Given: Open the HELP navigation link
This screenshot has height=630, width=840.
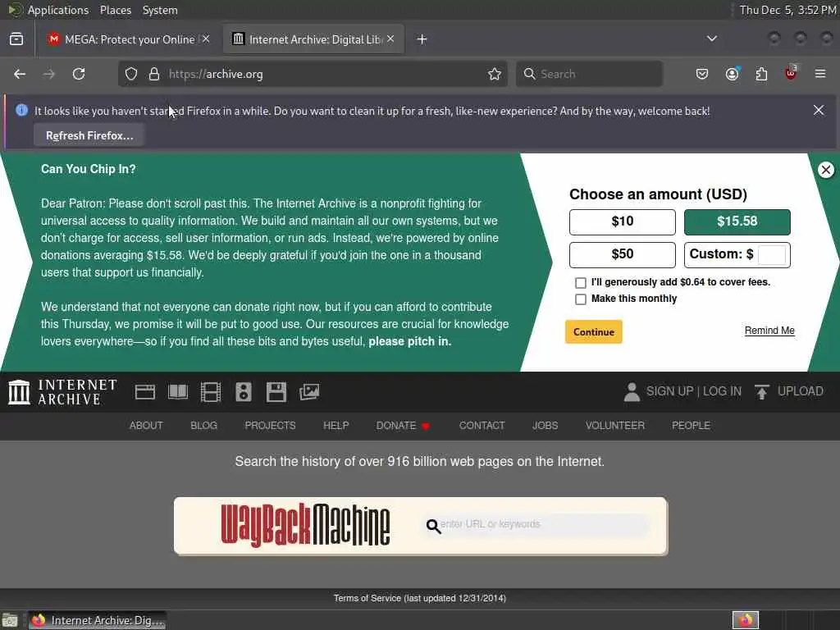Looking at the screenshot, I should (x=336, y=426).
